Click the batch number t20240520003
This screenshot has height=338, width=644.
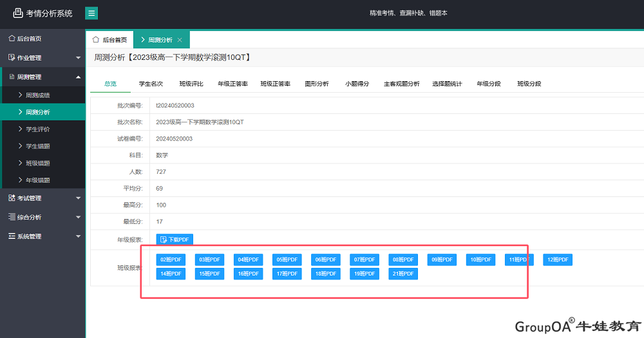[175, 106]
